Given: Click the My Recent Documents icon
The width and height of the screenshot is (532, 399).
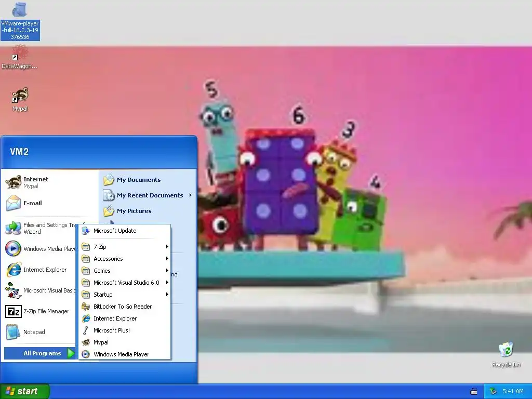Looking at the screenshot, I should (109, 195).
